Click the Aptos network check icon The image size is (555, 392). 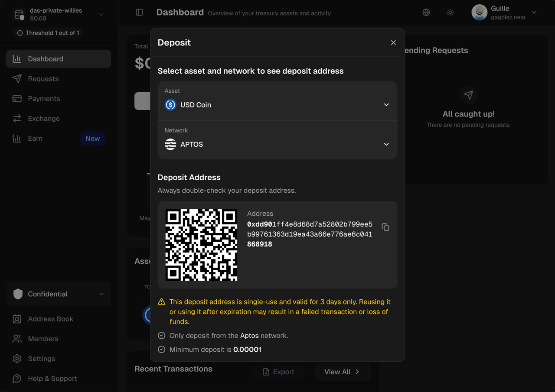162,336
